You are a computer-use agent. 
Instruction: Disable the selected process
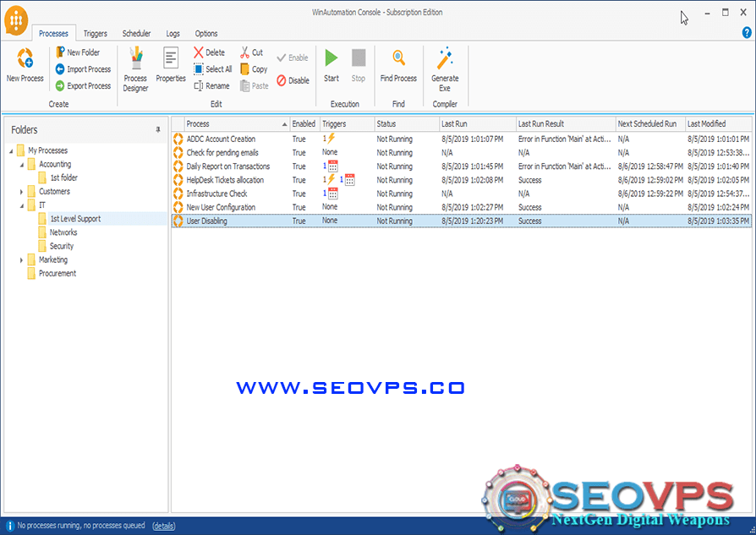[x=293, y=80]
